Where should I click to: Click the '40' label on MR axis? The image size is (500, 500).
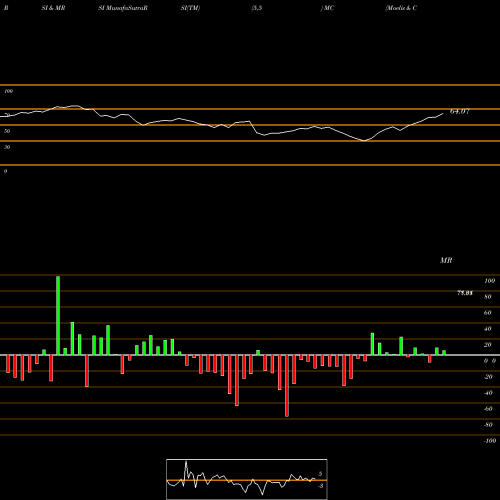pyautogui.click(x=488, y=329)
